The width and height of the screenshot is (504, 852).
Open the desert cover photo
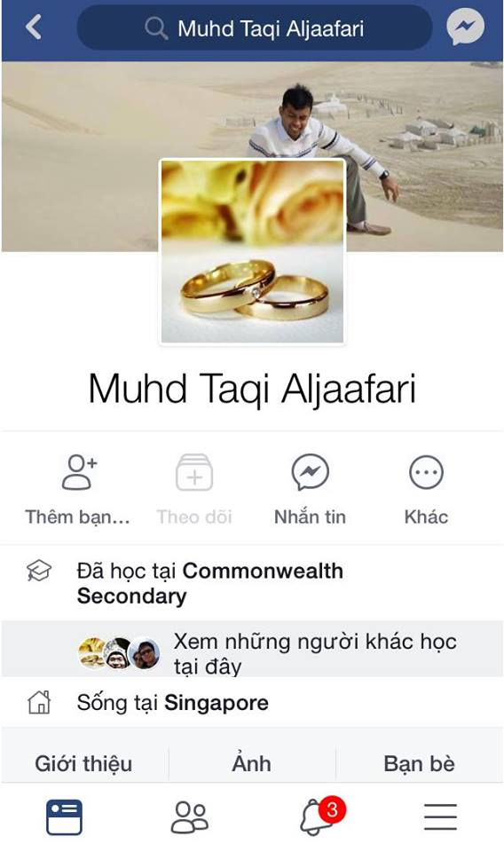pos(252,156)
